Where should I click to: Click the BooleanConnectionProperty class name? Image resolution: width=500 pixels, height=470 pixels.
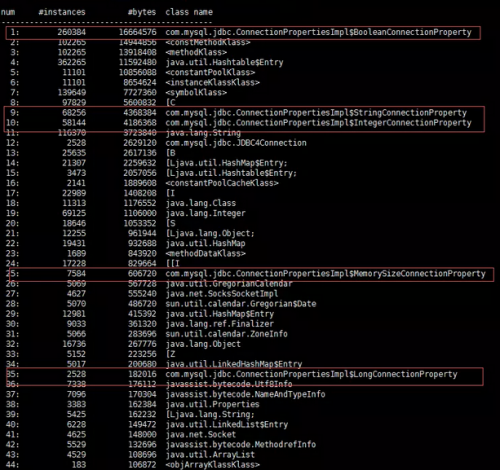point(318,32)
